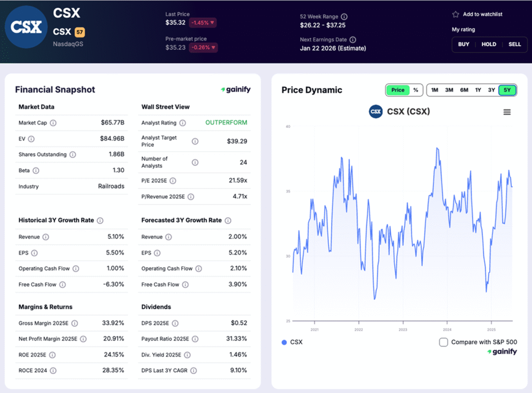Click the Next Earnings Date info icon
The image size is (532, 393).
pos(354,39)
